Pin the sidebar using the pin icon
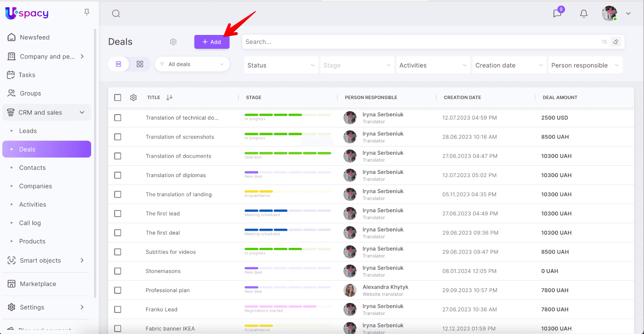644x334 pixels. [x=87, y=12]
